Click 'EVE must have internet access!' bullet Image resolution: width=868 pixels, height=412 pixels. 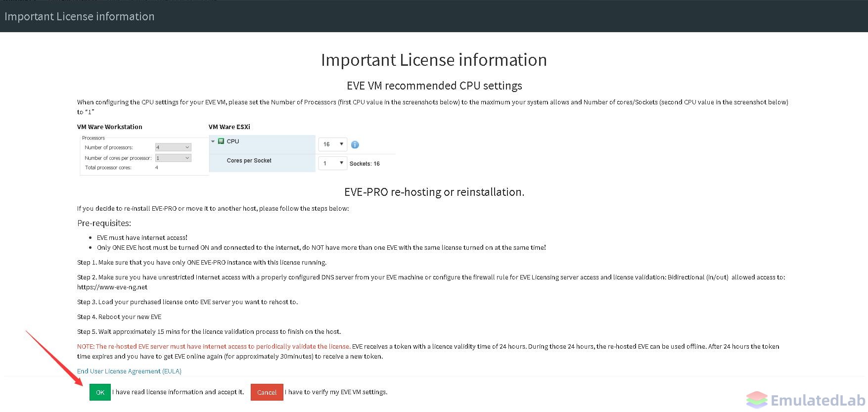tap(142, 237)
